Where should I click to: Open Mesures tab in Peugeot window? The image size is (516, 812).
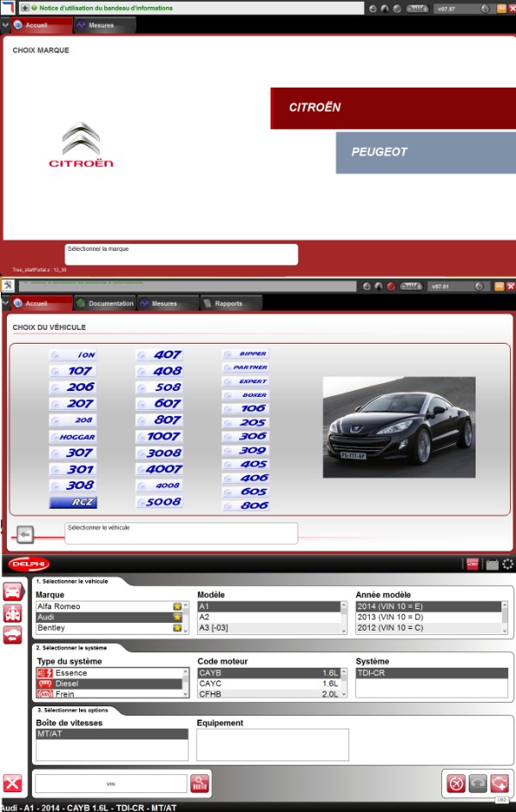click(168, 303)
